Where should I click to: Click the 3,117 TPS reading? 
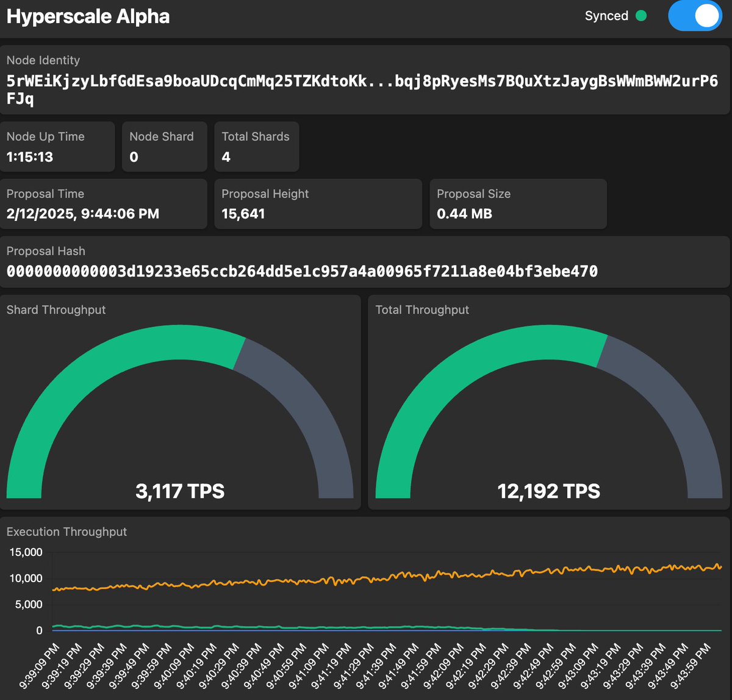click(x=180, y=491)
